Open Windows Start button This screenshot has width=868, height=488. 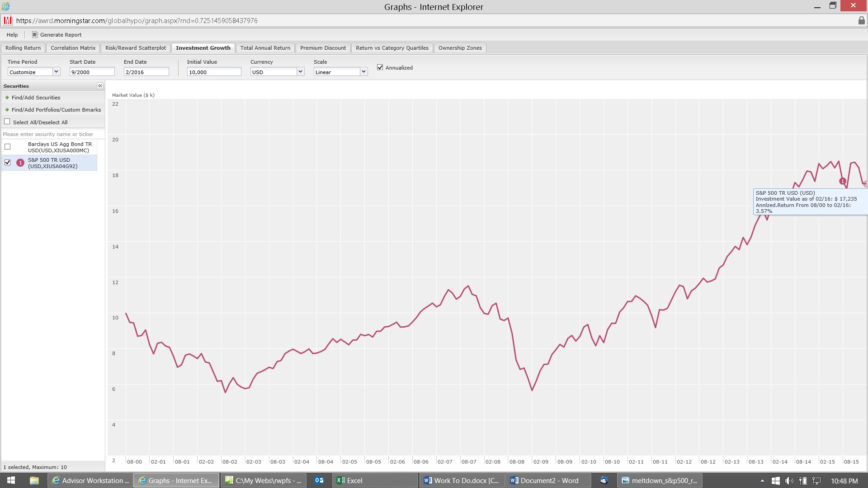pos(11,480)
